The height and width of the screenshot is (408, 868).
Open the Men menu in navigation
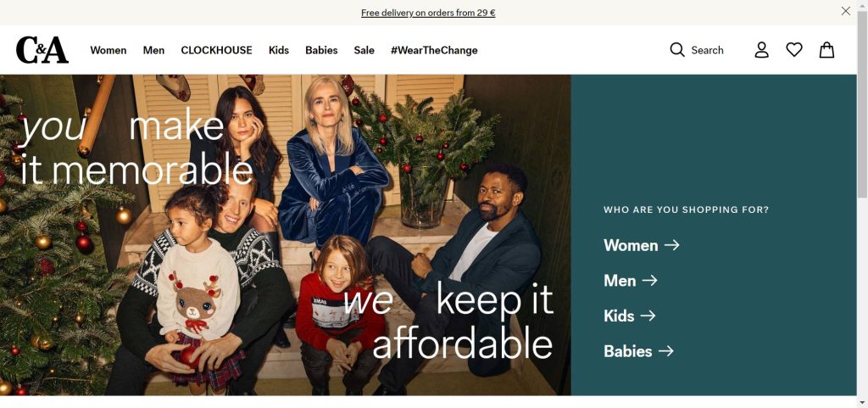click(x=153, y=50)
